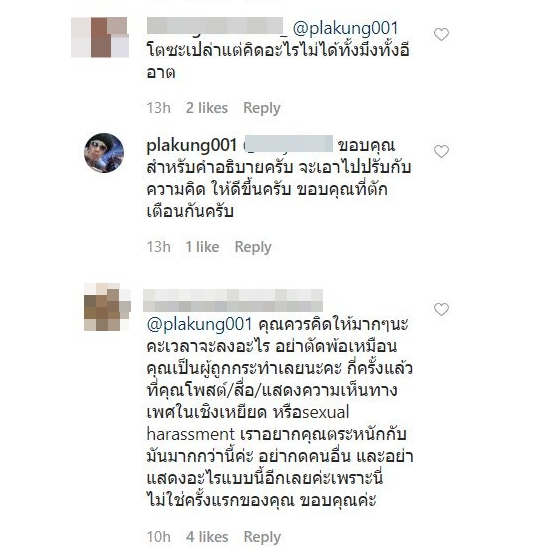This screenshot has width=550, height=560.
Task: Reply to plakung001's comment with 1 like
Action: [253, 247]
